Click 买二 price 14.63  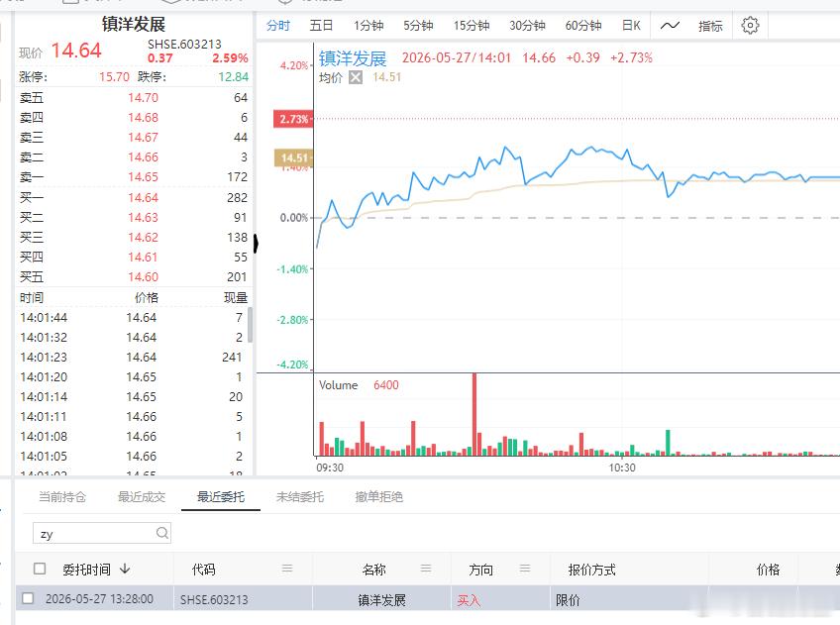[143, 218]
